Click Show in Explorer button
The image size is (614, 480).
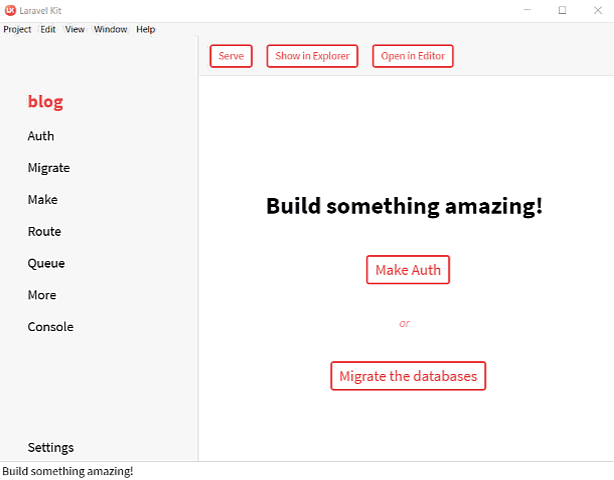(x=312, y=56)
